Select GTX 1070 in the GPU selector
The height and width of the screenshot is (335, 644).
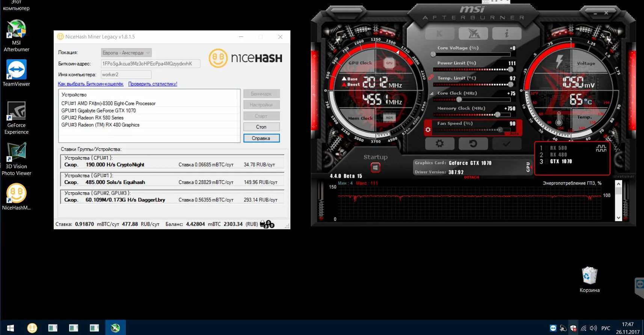[561, 161]
